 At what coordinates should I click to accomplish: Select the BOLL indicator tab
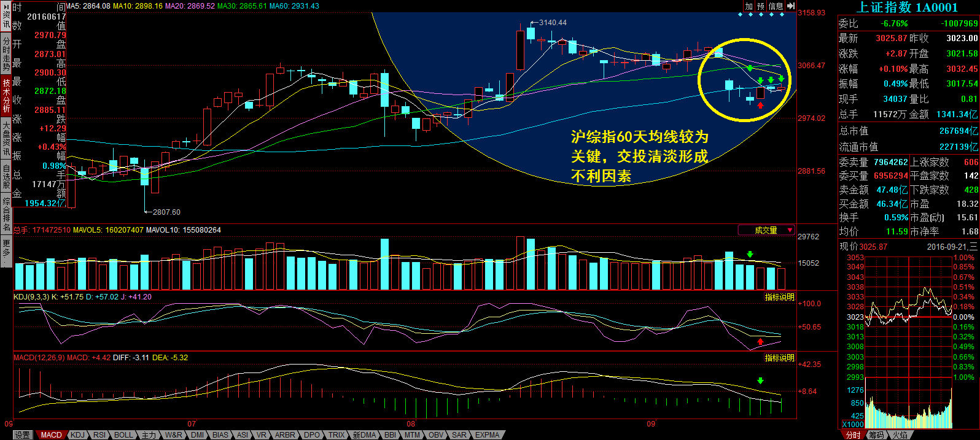pos(123,434)
